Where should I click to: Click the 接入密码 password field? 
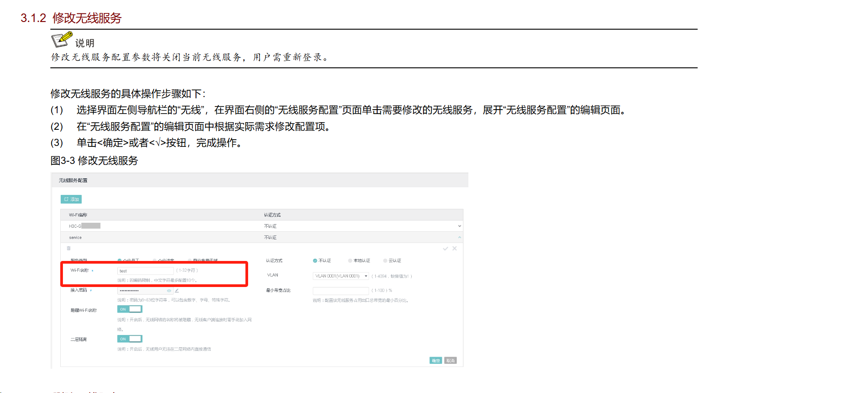[x=142, y=291]
